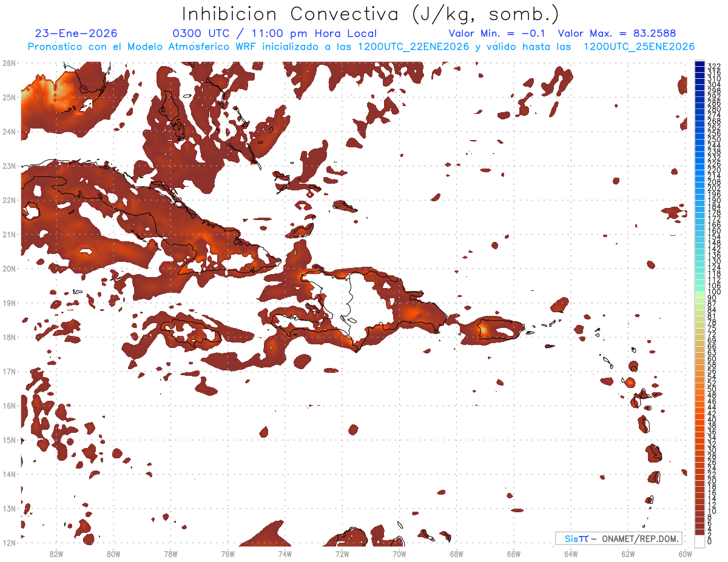This screenshot has height=562, width=728.
Task: Click the latitude label "14N"
Action: [9, 474]
